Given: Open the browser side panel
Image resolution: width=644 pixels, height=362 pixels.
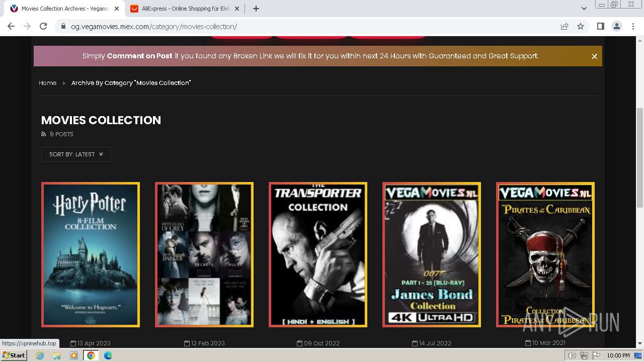Looking at the screenshot, I should 600,26.
